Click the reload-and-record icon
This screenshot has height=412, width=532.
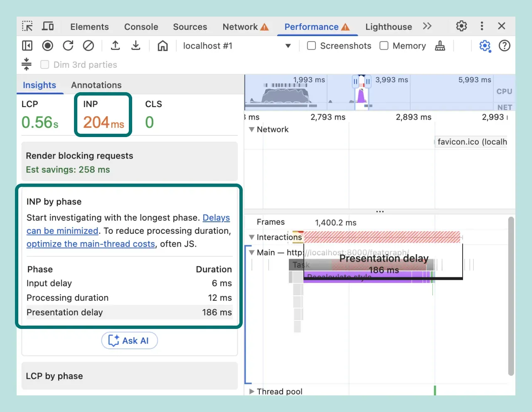coord(68,46)
